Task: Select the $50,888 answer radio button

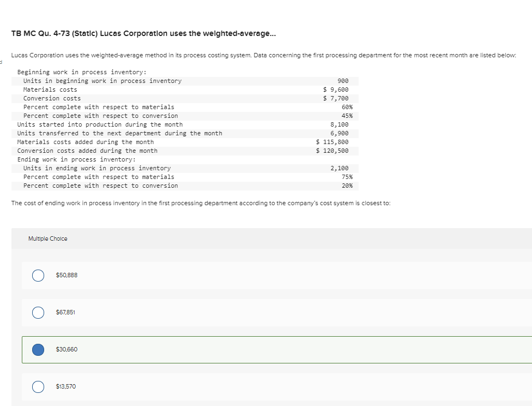Action: pyautogui.click(x=38, y=276)
